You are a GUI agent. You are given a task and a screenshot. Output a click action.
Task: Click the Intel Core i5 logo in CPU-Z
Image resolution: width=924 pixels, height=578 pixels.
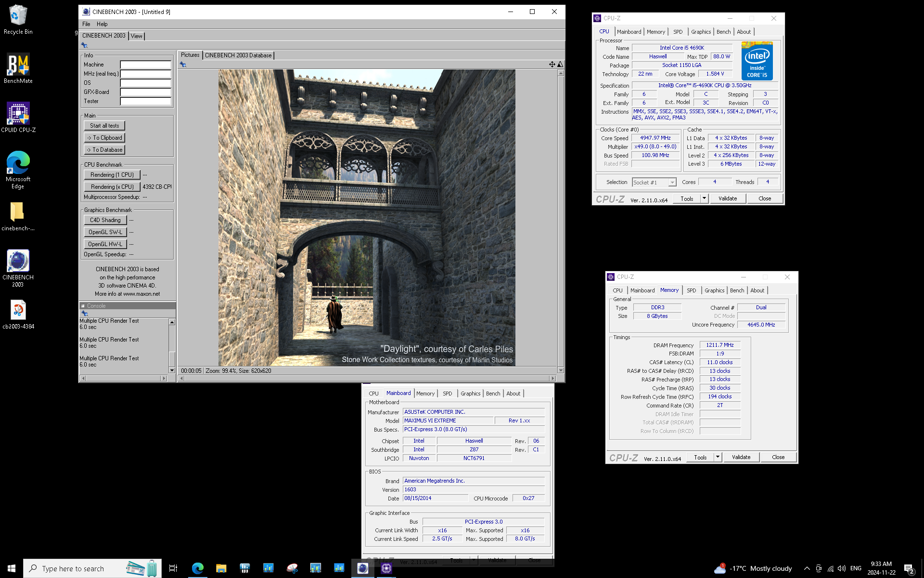(x=757, y=61)
